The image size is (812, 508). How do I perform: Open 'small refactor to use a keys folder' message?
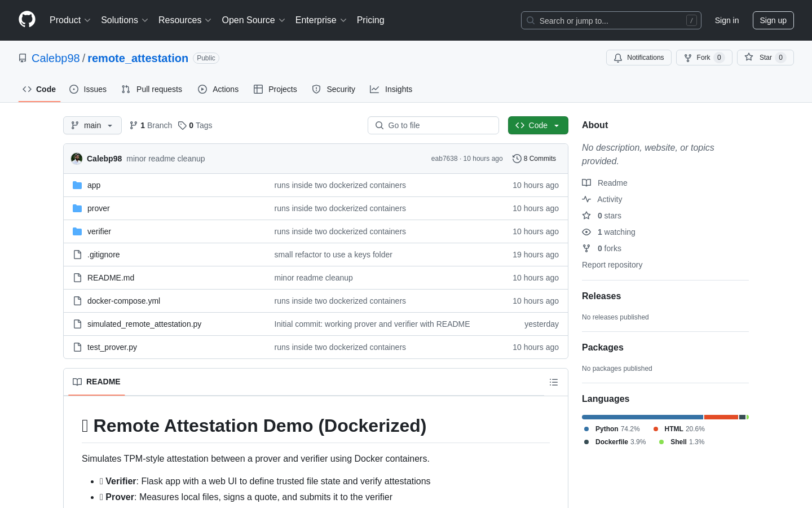[333, 255]
